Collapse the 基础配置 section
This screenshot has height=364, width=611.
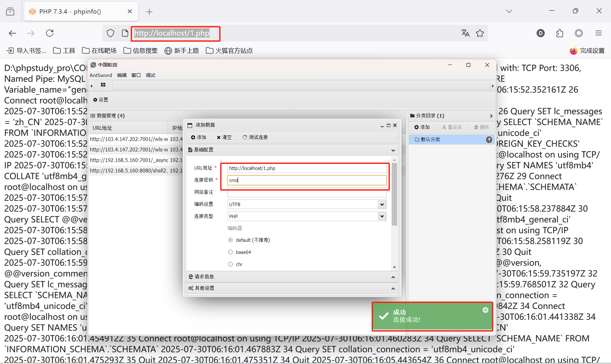tap(393, 150)
